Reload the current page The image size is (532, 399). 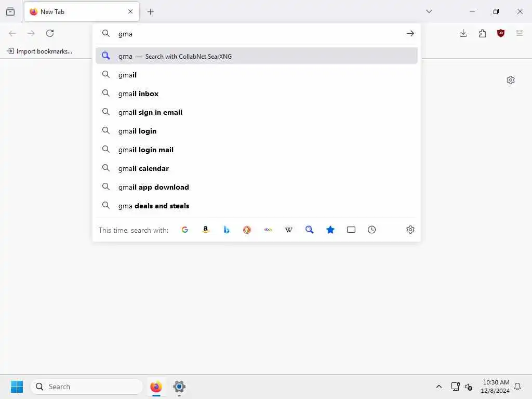[50, 33]
